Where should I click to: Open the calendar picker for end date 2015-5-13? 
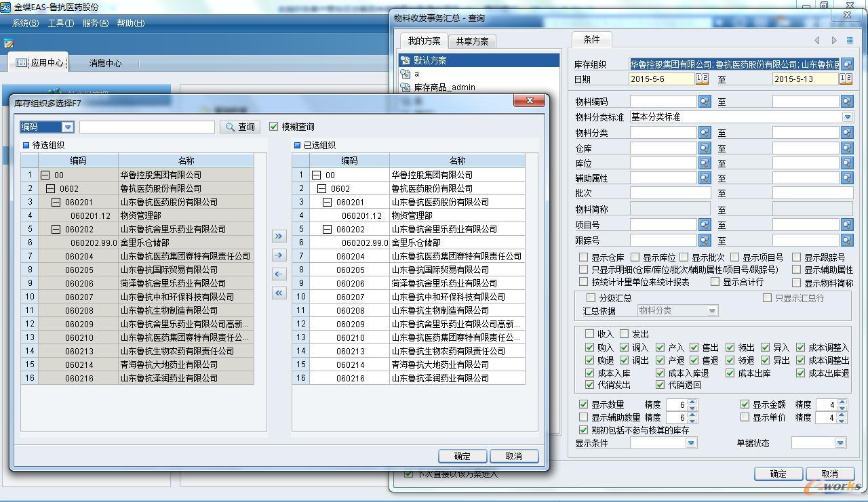[846, 79]
